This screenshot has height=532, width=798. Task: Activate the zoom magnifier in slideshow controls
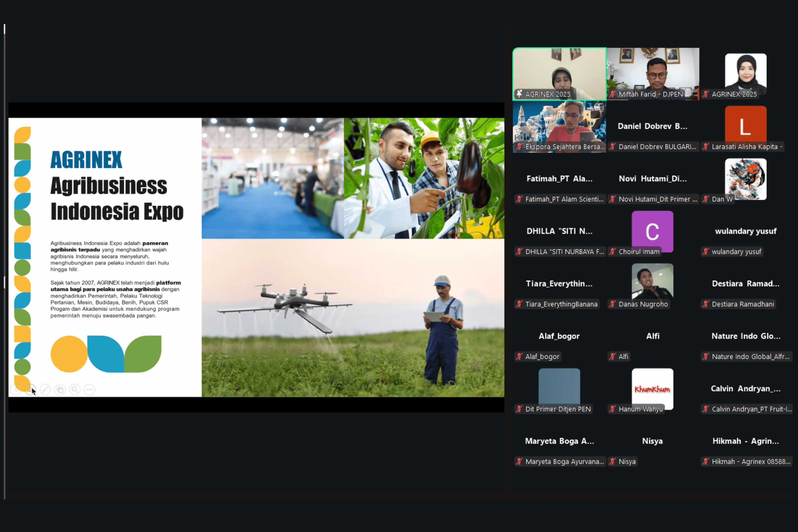coord(75,389)
